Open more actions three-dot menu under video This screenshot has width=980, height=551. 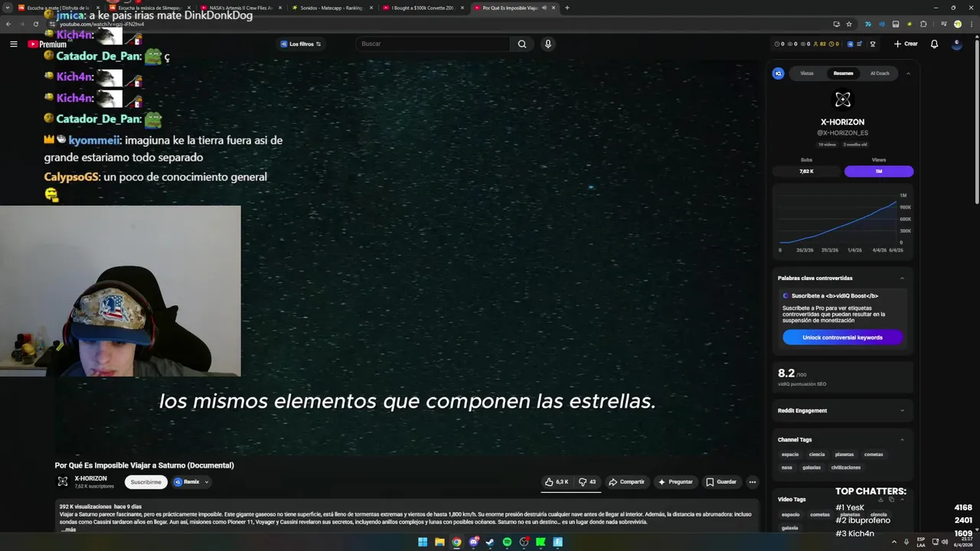753,482
